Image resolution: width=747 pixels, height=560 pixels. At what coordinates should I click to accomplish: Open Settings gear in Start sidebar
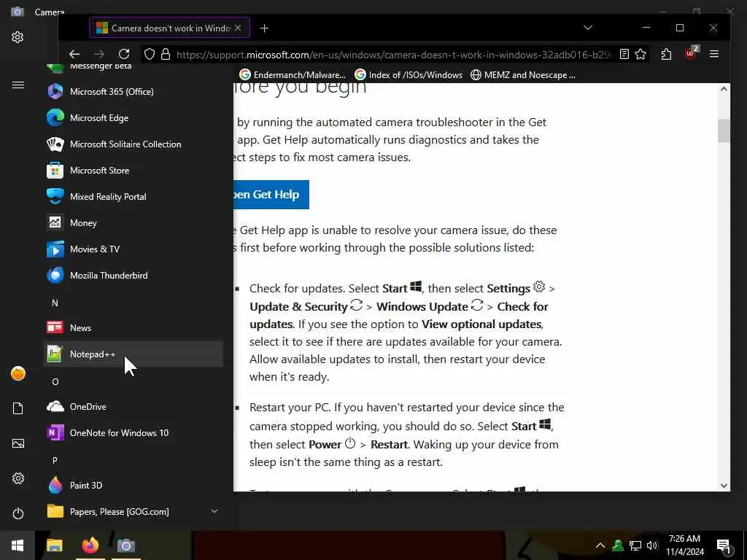[18, 478]
